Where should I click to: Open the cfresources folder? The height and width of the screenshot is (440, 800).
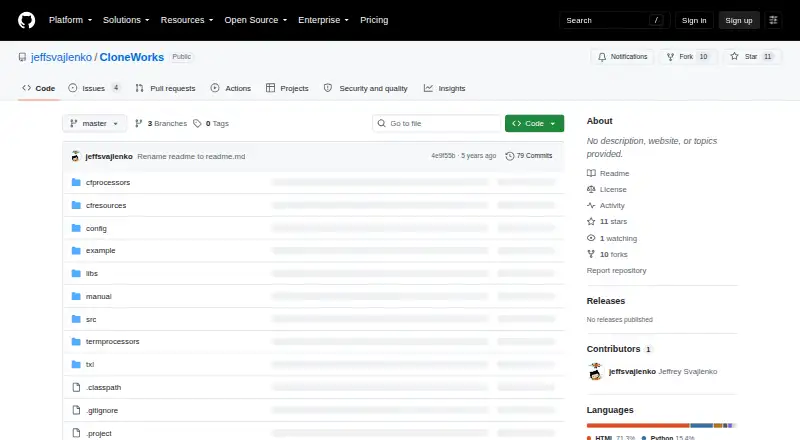click(106, 205)
